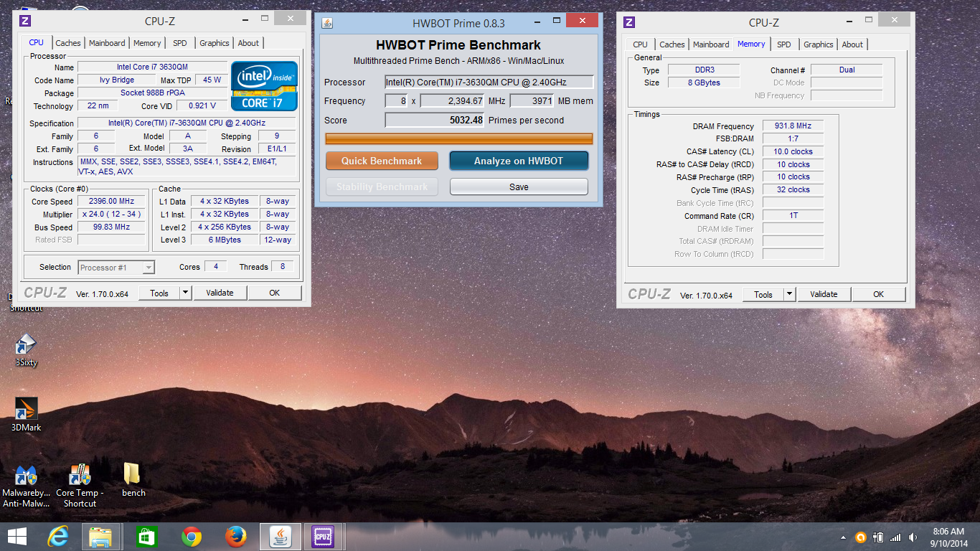Click Core Speed value 2396.00 MHz
980x551 pixels.
pos(111,202)
